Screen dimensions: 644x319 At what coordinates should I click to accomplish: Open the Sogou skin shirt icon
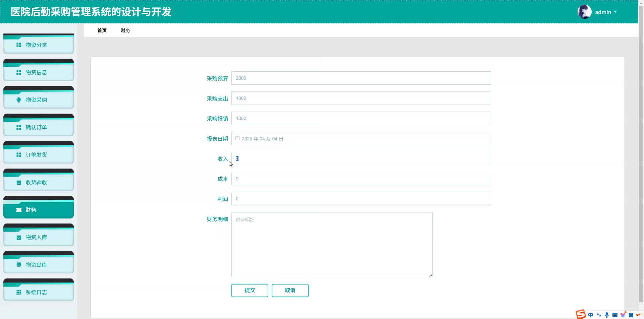(x=623, y=315)
